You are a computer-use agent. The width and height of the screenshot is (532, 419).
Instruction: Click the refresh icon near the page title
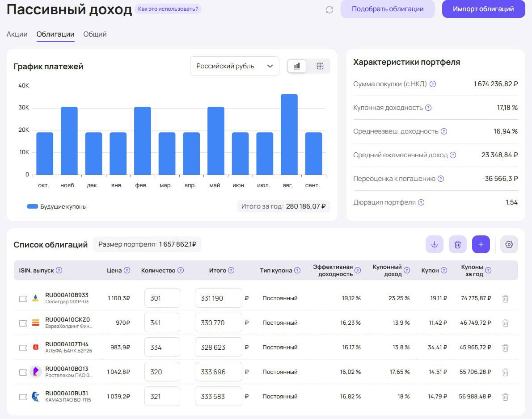click(x=329, y=10)
